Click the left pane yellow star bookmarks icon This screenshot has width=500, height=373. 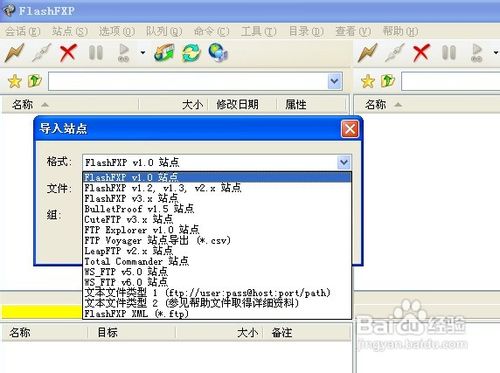click(x=15, y=81)
